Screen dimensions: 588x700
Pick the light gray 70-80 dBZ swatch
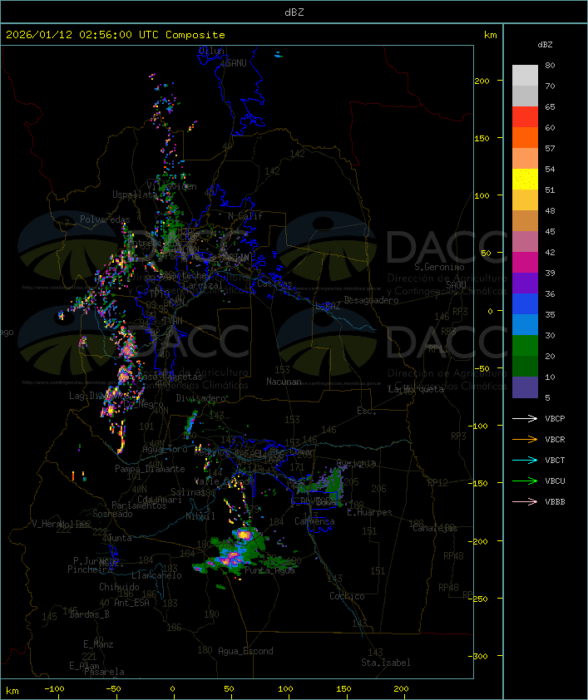pyautogui.click(x=525, y=75)
